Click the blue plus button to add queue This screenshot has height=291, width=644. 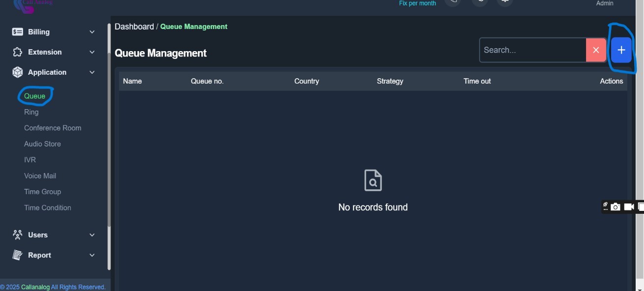[621, 50]
